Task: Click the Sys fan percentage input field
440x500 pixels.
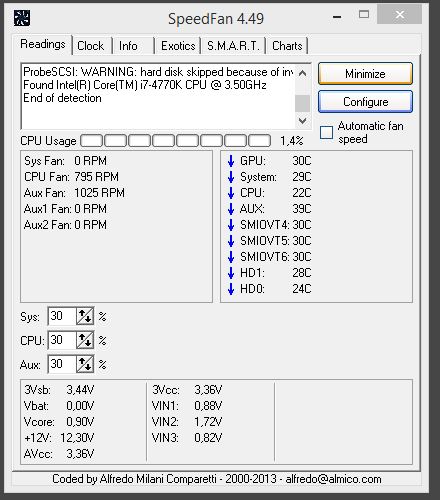Action: point(62,316)
